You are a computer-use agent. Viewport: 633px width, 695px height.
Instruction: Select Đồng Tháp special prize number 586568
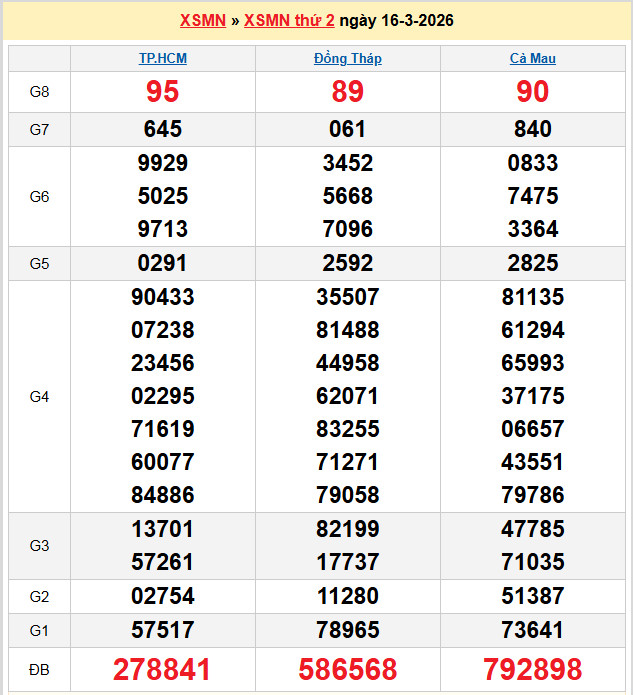347,670
